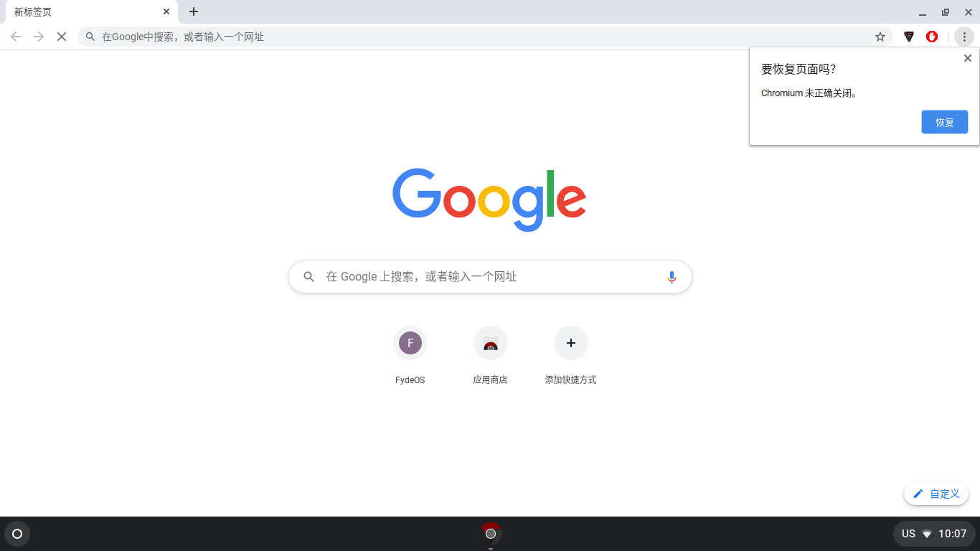This screenshot has height=551, width=980.
Task: Open the FydeOS shortcut
Action: (410, 356)
